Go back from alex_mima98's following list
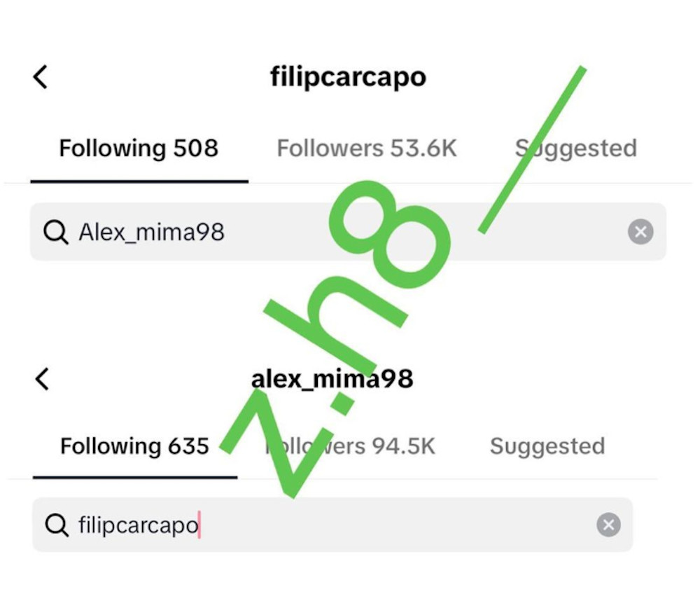 click(42, 379)
